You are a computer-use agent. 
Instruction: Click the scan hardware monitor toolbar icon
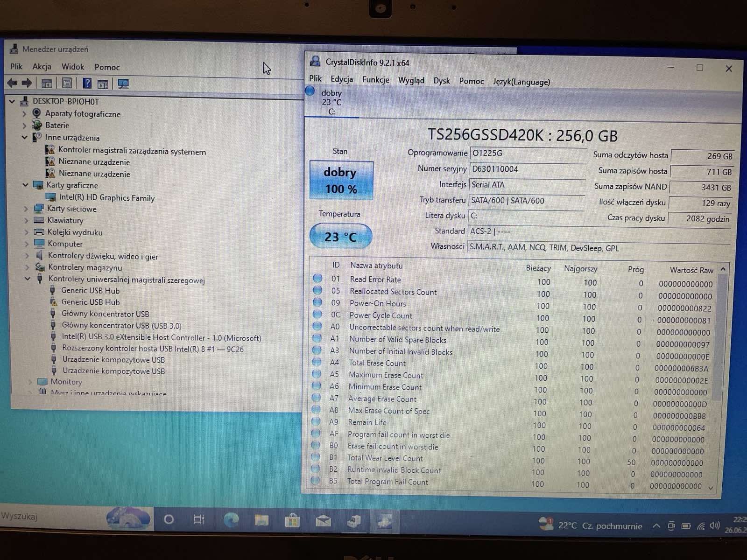coord(123,84)
